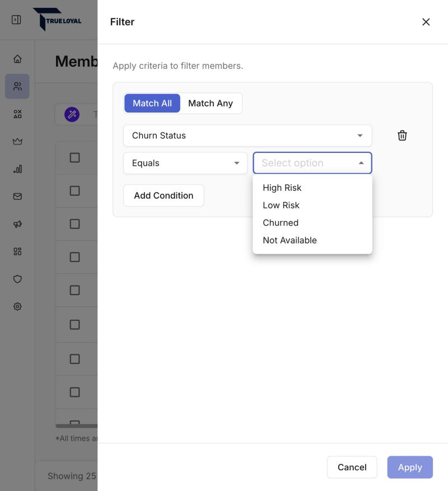Open the shield icon in sidebar
Screen dimensions: 448x491
17,279
